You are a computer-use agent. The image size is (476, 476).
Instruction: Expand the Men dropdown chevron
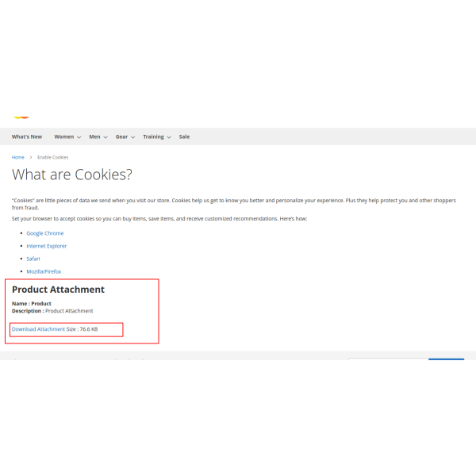pyautogui.click(x=105, y=137)
